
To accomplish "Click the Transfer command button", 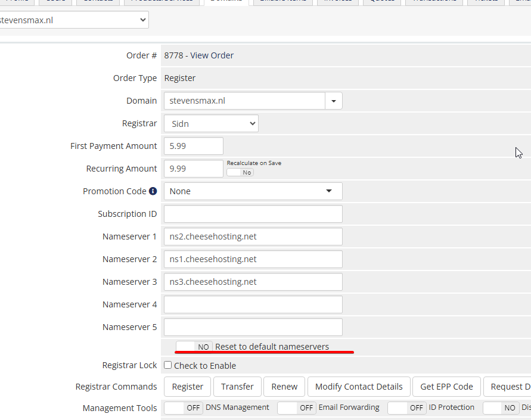I will tap(237, 387).
